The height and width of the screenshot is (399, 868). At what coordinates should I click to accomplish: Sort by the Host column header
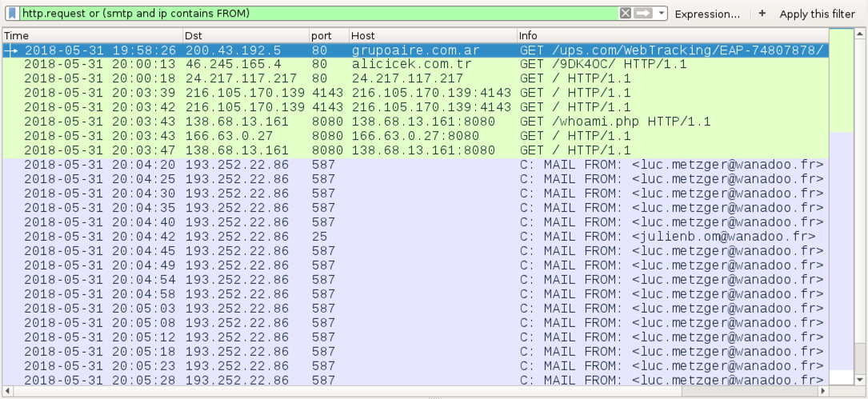434,35
